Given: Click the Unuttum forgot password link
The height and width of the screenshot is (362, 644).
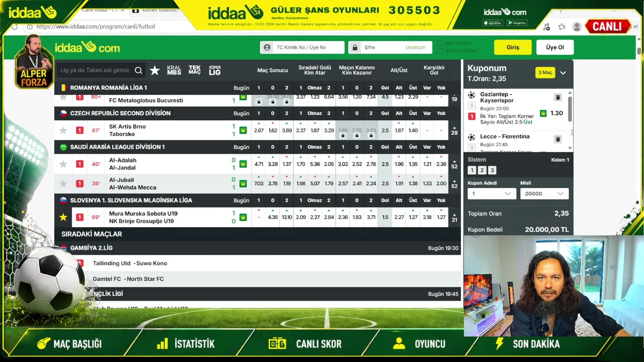Looking at the screenshot, I should pos(415,47).
